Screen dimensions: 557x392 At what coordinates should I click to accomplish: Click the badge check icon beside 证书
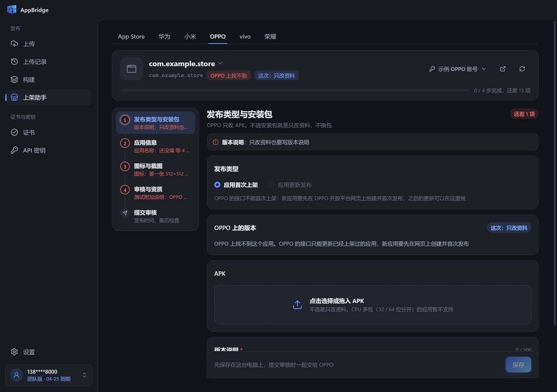point(14,132)
